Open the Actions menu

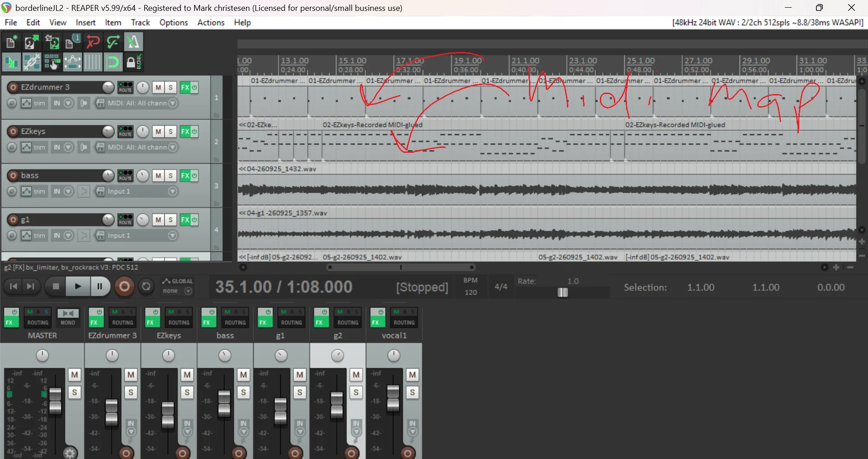[x=211, y=23]
